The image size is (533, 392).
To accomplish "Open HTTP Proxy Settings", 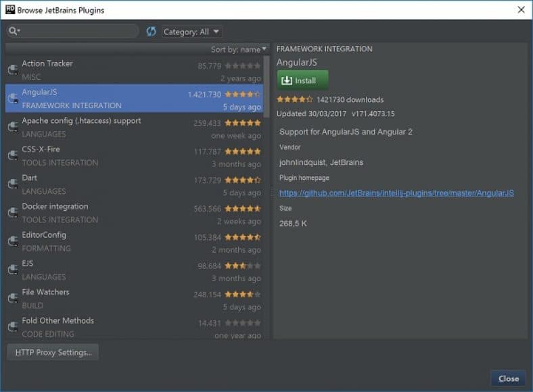I will point(53,352).
